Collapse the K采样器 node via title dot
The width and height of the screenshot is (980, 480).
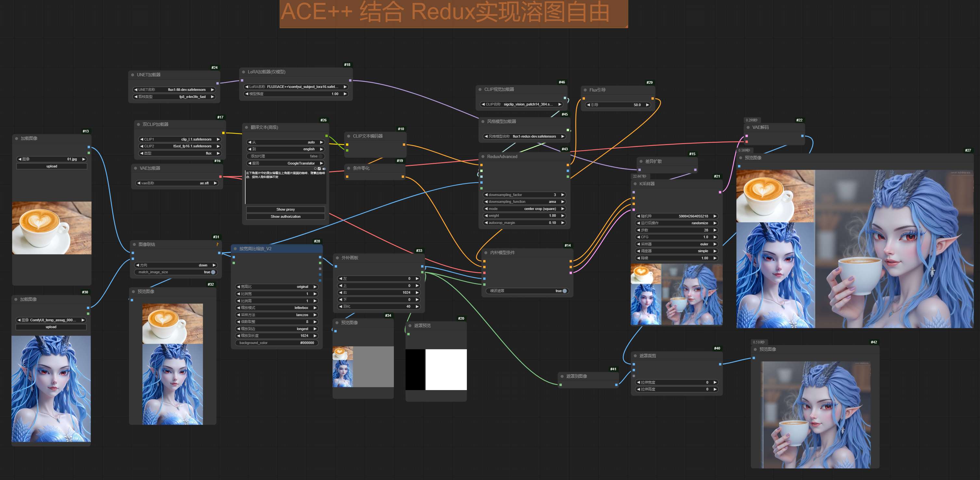635,184
